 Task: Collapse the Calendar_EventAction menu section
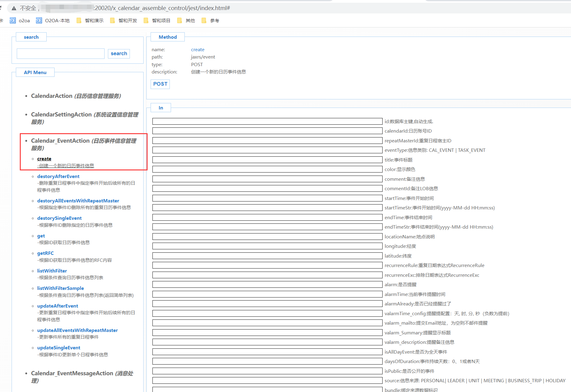(x=60, y=141)
